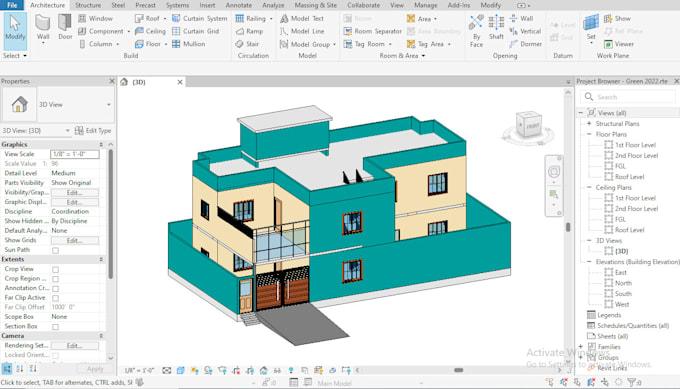Expand the Structural Plans node
Image resolution: width=680 pixels, height=389 pixels.
coord(589,124)
